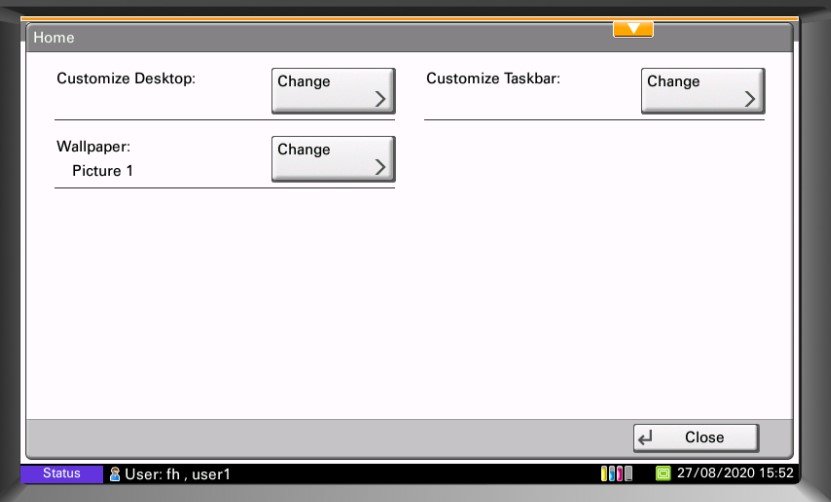The image size is (831, 502).
Task: Click the 'User: fh , user1' text
Action: click(177, 474)
